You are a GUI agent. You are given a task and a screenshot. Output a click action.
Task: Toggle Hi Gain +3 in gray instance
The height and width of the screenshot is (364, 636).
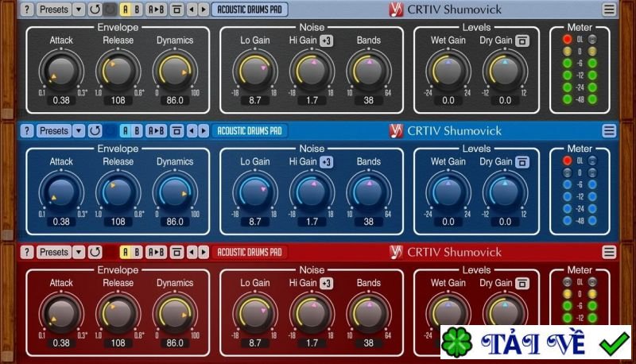tap(327, 41)
